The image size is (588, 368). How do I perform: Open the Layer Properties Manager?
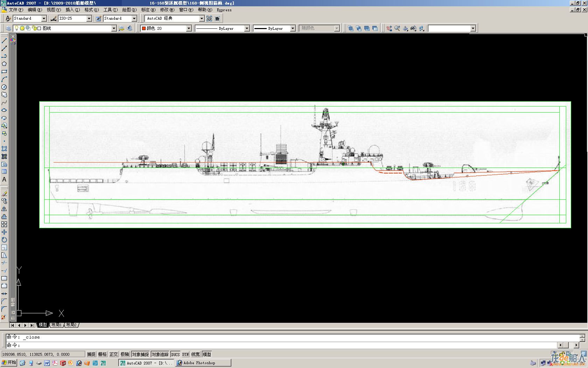coord(8,28)
